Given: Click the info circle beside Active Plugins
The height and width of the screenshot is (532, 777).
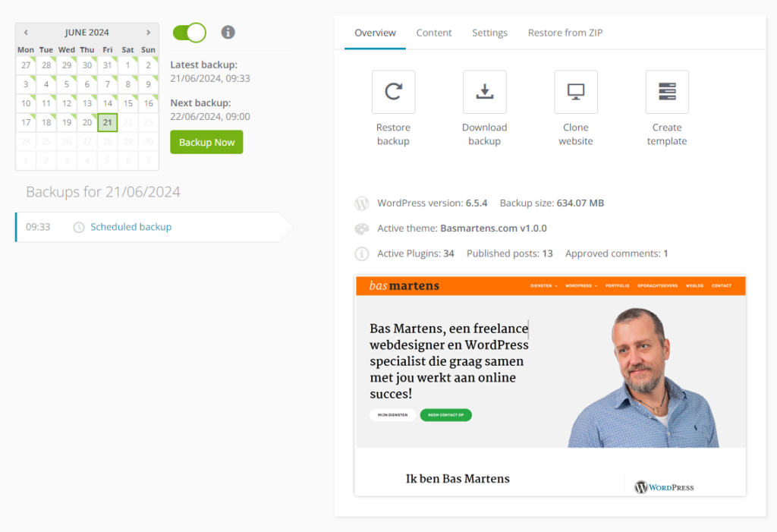Looking at the screenshot, I should point(362,253).
